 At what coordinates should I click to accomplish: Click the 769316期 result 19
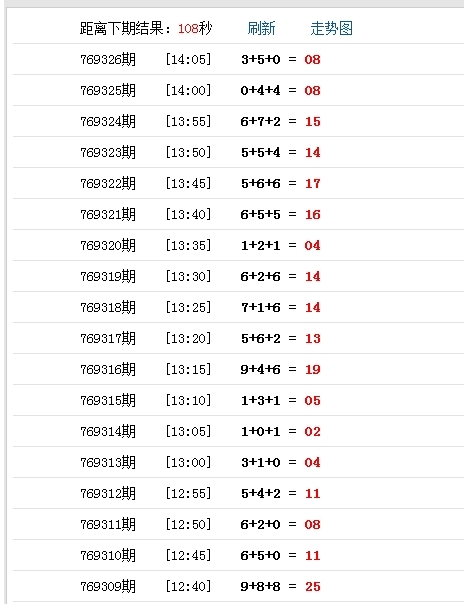(313, 370)
